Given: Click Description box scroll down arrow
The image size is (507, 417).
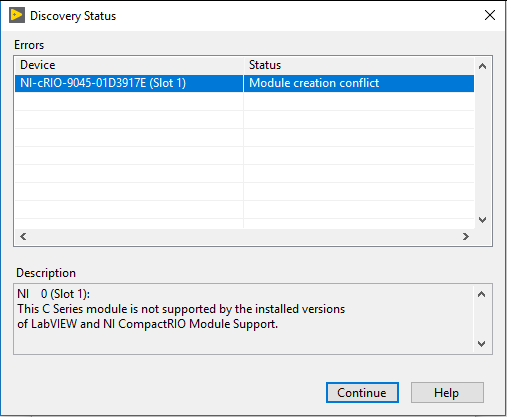Looking at the screenshot, I should click(481, 344).
